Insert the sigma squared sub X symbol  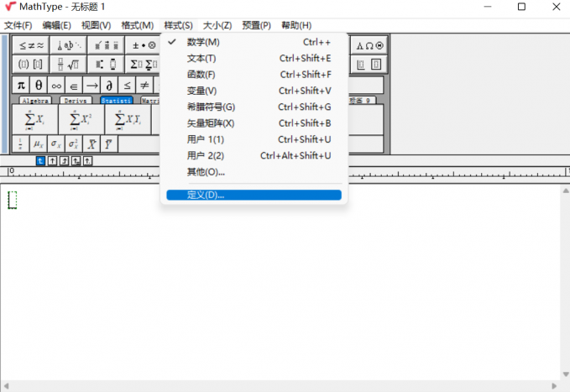tap(73, 144)
